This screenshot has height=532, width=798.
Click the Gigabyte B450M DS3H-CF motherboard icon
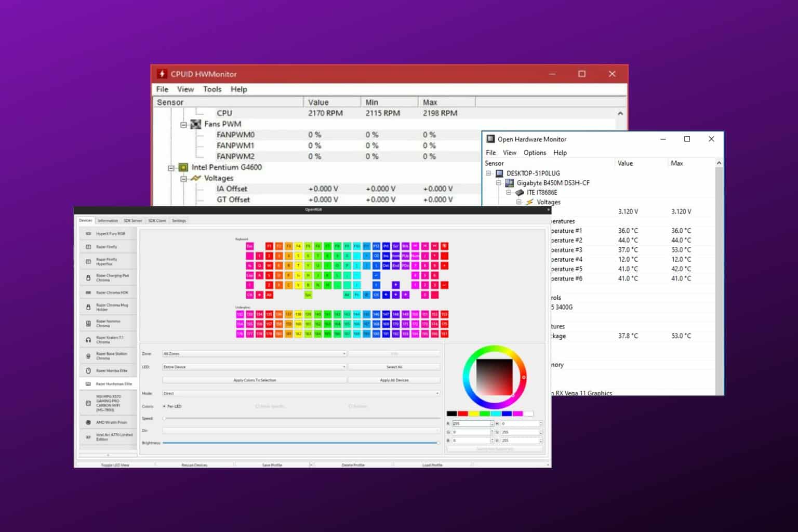(510, 183)
